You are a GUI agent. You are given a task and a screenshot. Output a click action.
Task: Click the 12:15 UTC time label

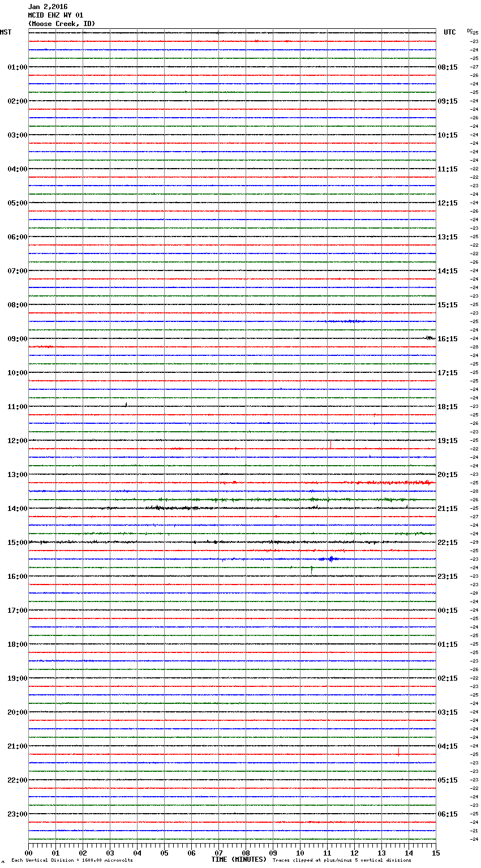(x=448, y=203)
